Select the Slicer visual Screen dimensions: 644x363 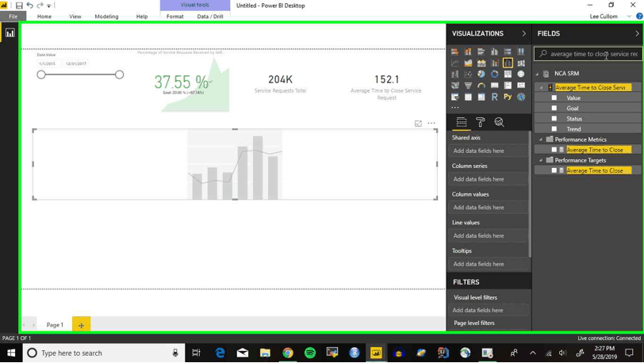(x=454, y=97)
